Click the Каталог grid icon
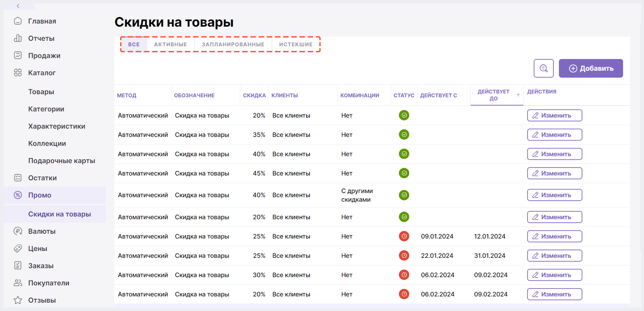644x311 pixels. coord(18,73)
